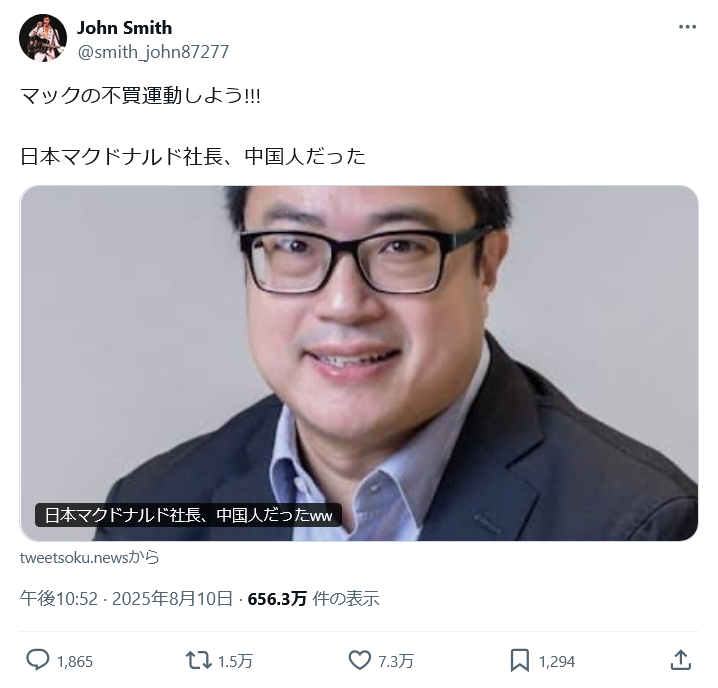718x688 pixels.
Task: Click the post text マックの不買運動しよう!!!
Action: [140, 96]
